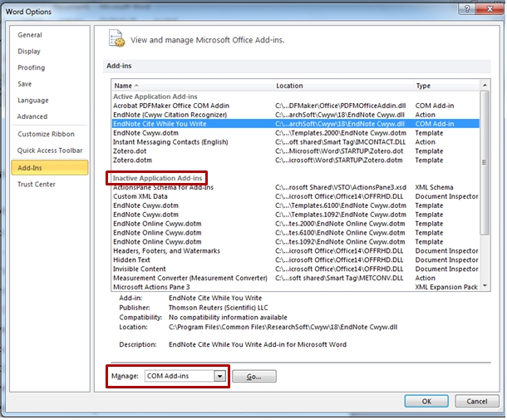Select EndNote Online Cwyw.dotm tes.6100 row
The width and height of the screenshot is (507, 420).
[296, 233]
